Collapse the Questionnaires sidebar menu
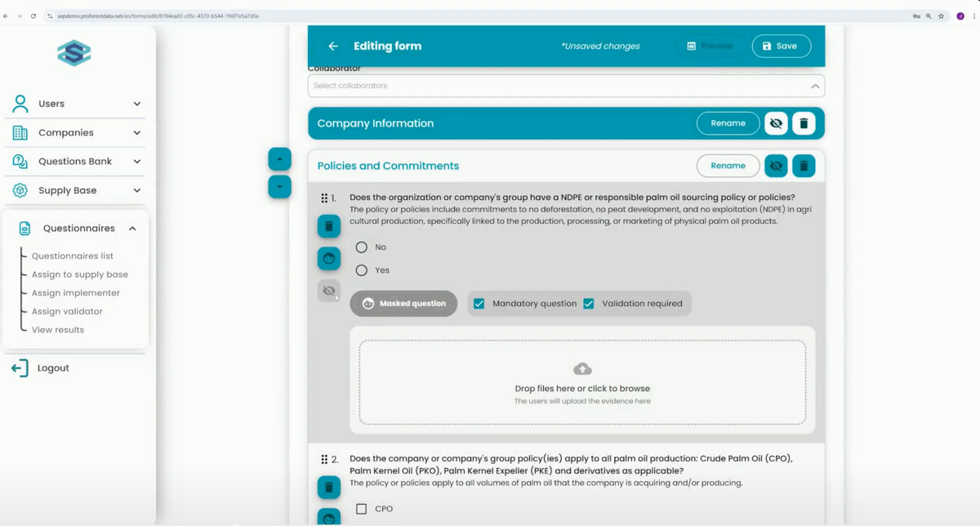This screenshot has width=980, height=526. click(x=77, y=229)
